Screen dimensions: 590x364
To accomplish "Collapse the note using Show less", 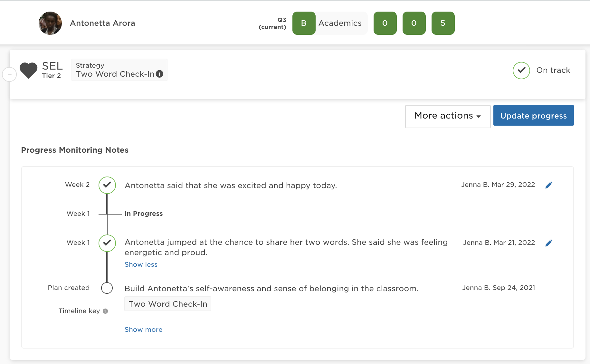I will click(141, 264).
